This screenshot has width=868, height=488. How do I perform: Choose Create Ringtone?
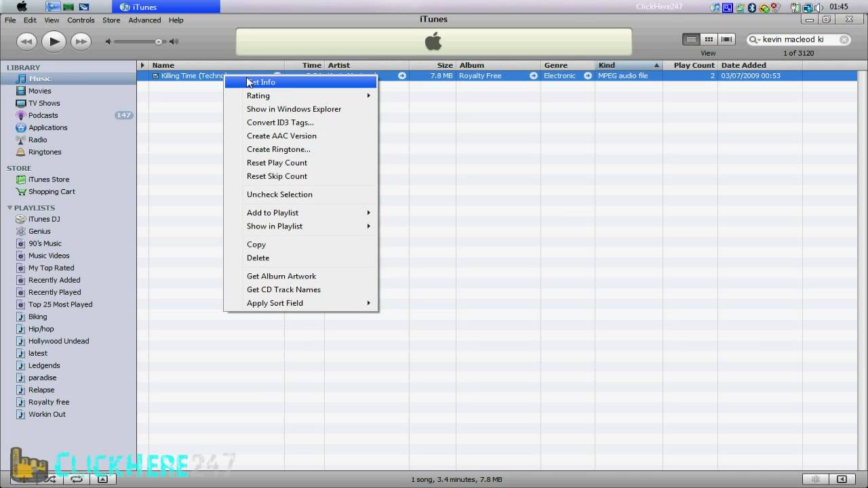300,149
